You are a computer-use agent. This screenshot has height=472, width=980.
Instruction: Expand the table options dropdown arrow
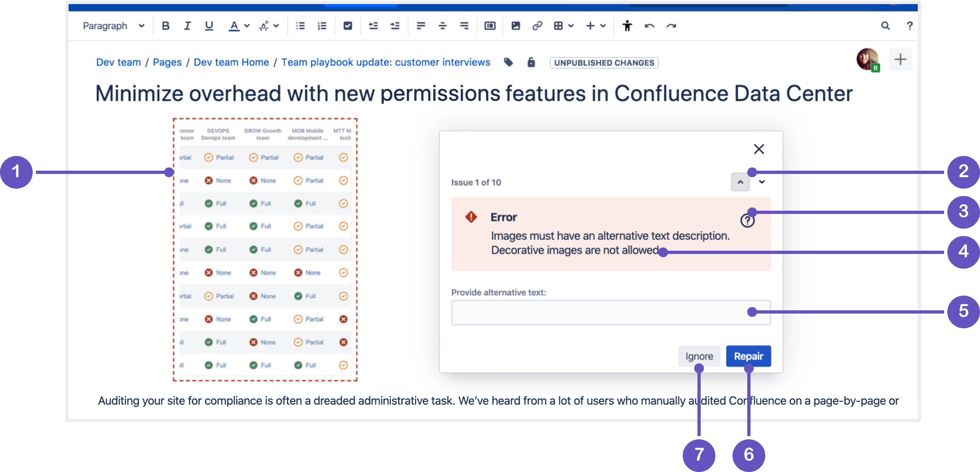pos(571,26)
